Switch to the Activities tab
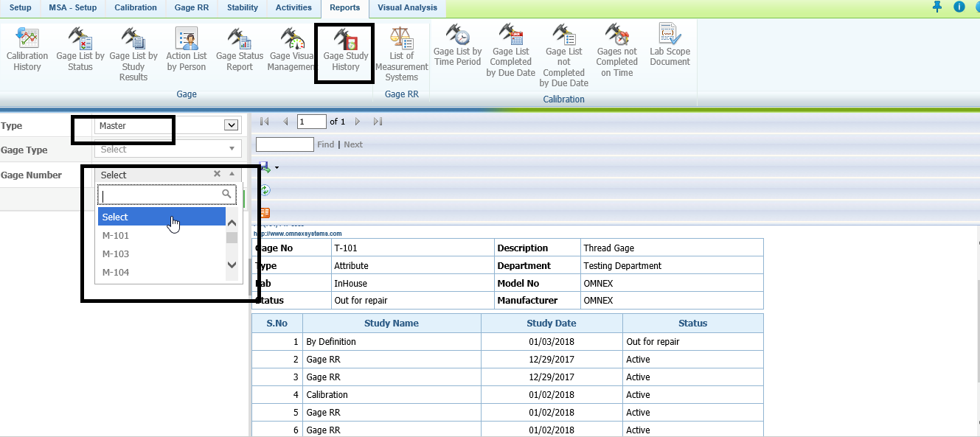 click(293, 8)
